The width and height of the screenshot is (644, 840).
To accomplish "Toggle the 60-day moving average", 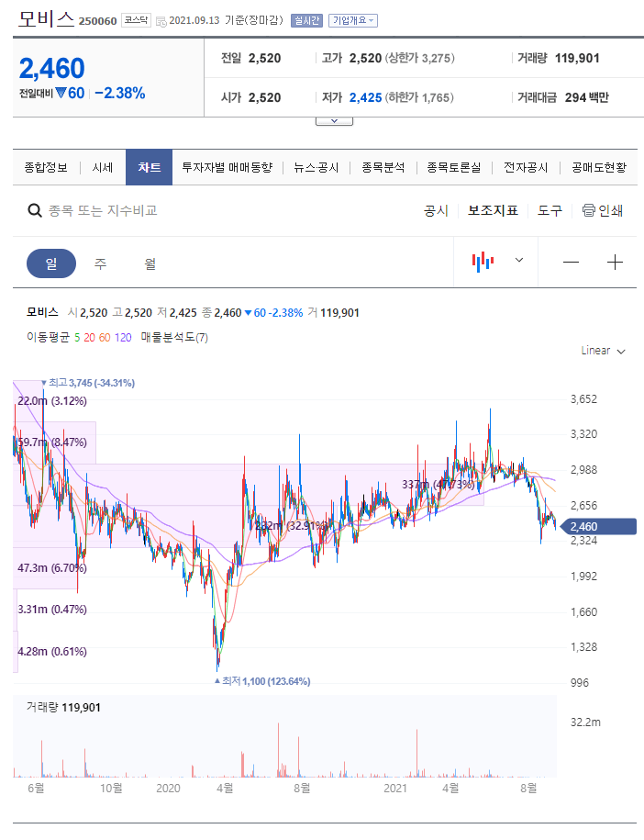I will click(105, 338).
